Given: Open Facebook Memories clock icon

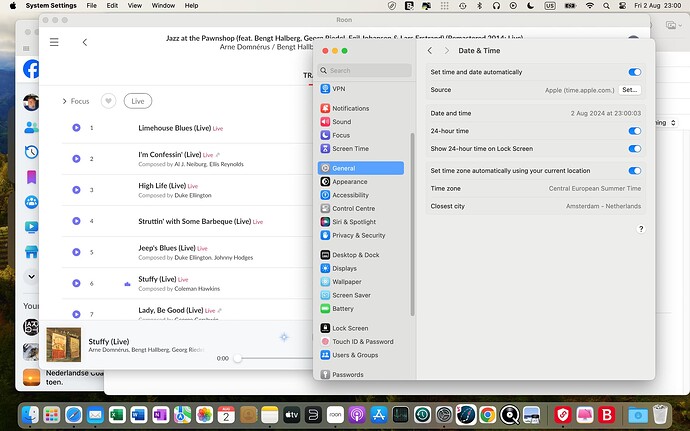Looking at the screenshot, I should (31, 152).
